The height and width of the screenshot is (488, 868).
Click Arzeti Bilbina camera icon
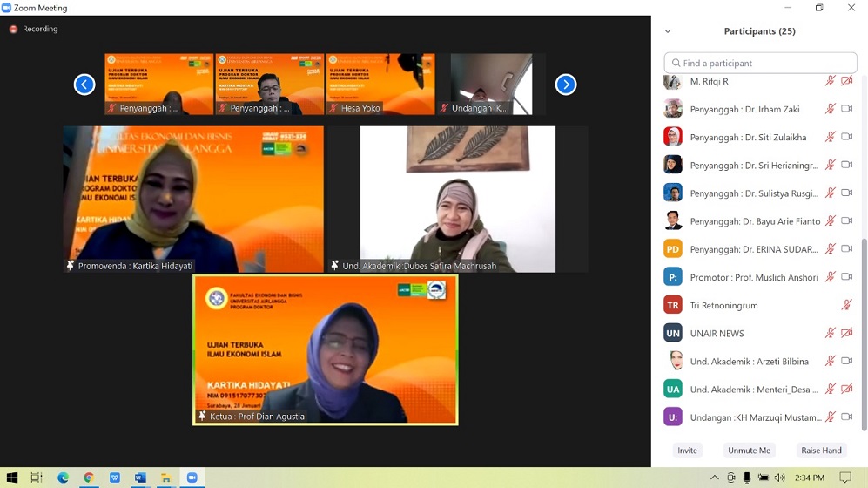pos(846,361)
